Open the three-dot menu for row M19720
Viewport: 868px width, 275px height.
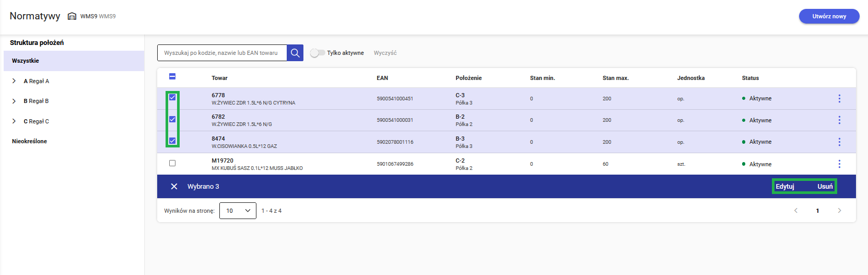click(x=839, y=164)
